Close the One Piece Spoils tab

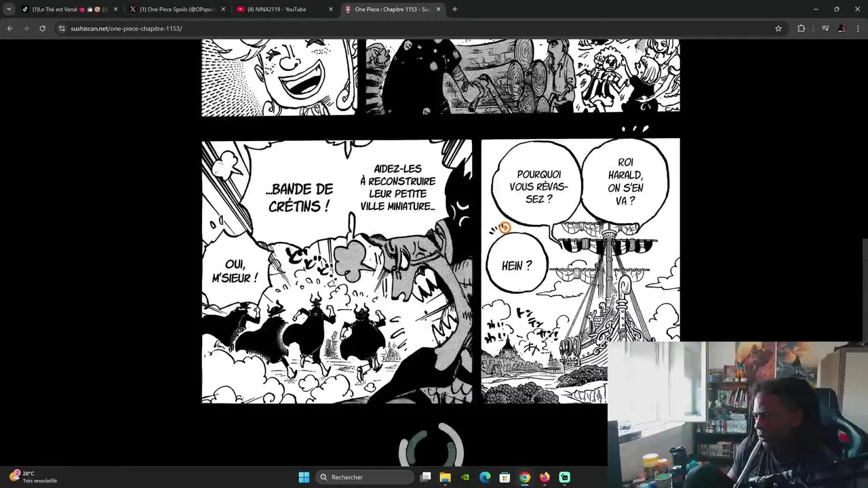pos(223,9)
